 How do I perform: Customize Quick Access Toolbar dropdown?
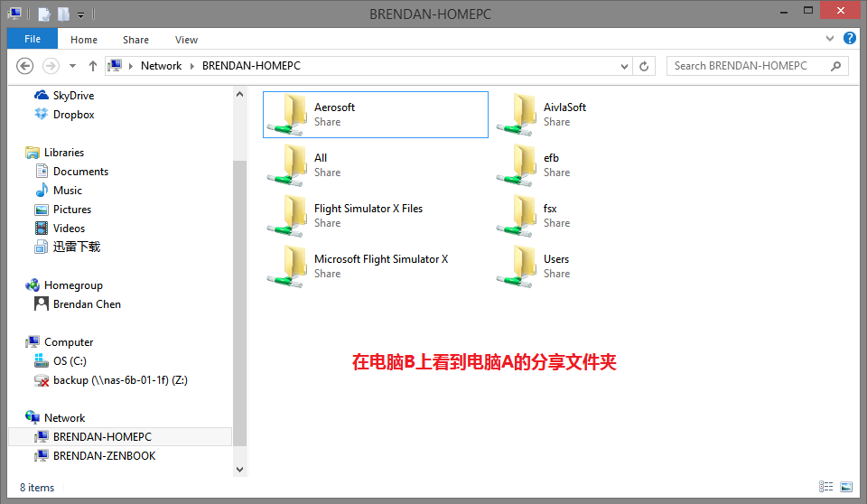(80, 15)
